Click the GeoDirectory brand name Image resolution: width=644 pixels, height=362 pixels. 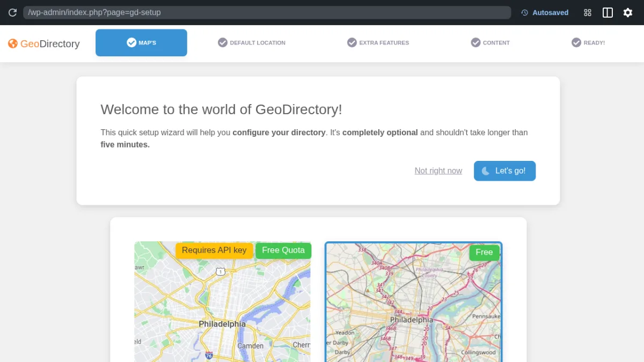coord(50,44)
